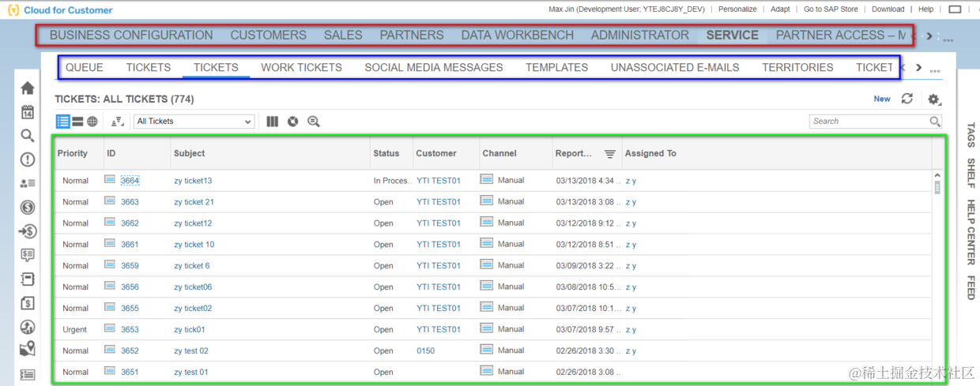
Task: Open the arrow-to-dollar icon in sidebar
Action: (x=28, y=231)
